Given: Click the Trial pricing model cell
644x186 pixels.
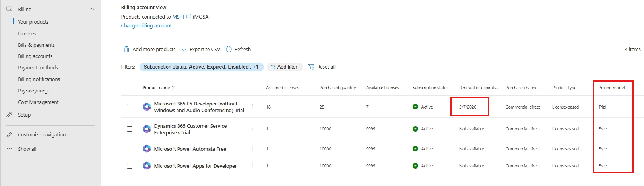Looking at the screenshot, I should (602, 107).
